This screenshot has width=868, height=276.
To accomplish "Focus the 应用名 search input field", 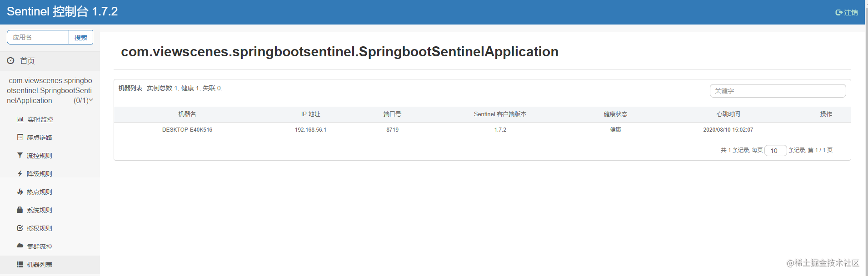I will coord(38,37).
